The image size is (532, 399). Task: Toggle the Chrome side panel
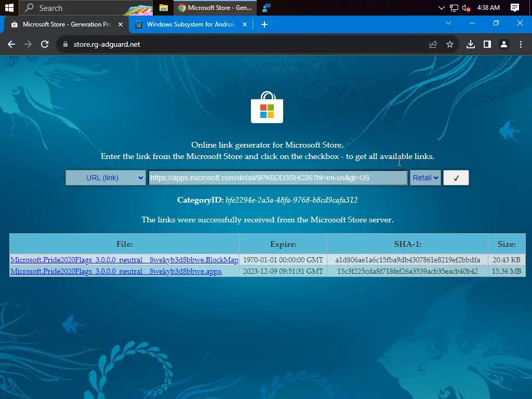click(x=487, y=45)
